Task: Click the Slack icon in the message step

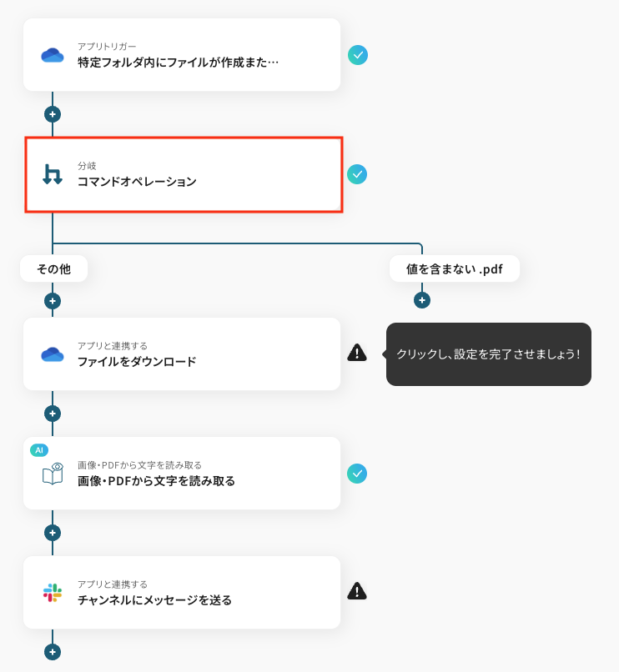Action: click(53, 593)
